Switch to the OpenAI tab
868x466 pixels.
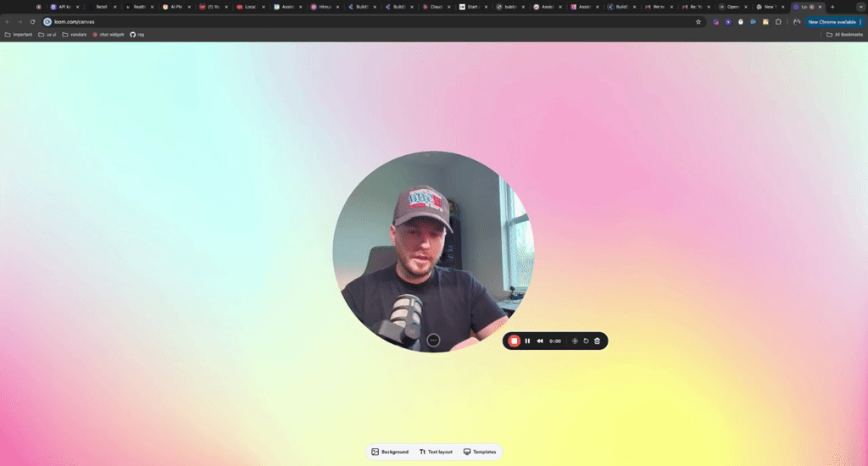point(732,7)
